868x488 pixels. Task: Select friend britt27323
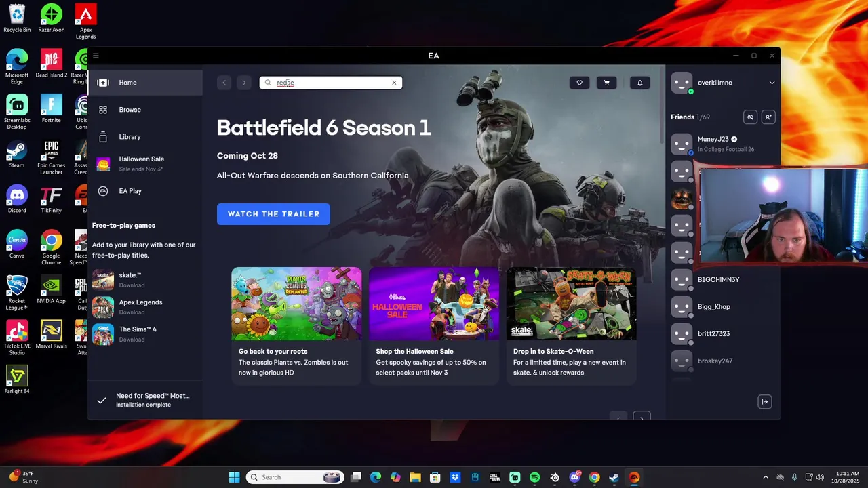click(x=723, y=333)
